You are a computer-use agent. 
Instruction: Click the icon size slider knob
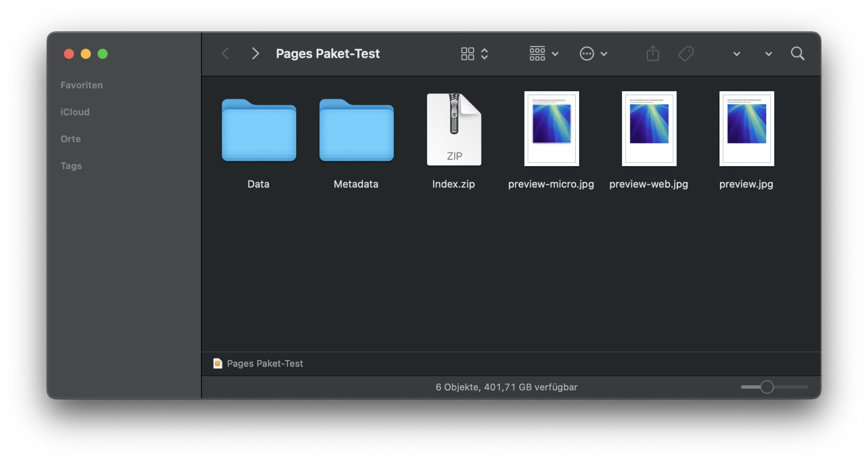coord(767,387)
